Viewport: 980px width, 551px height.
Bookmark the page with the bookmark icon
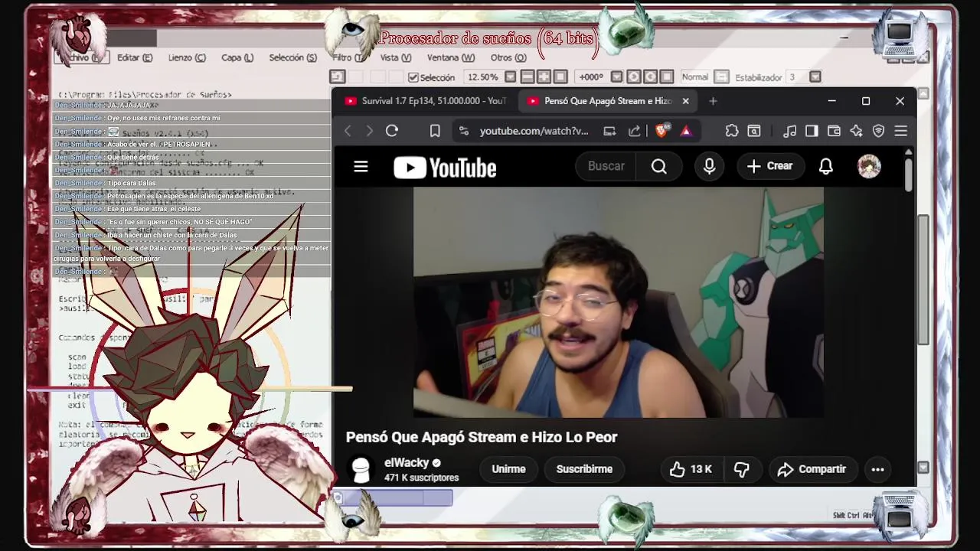(435, 131)
